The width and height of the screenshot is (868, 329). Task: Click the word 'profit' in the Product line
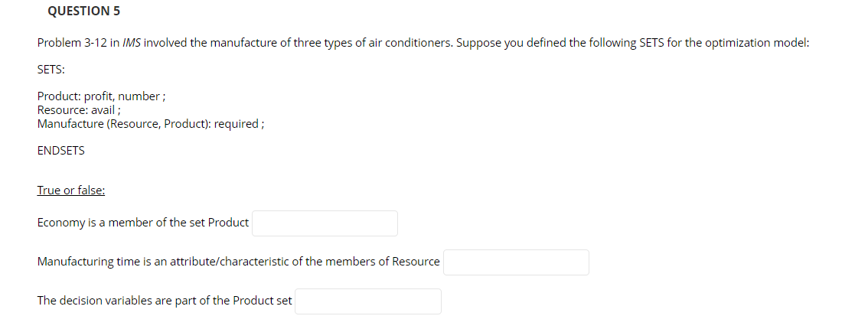(99, 96)
